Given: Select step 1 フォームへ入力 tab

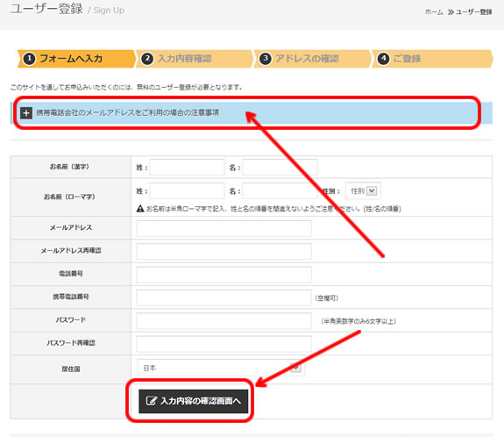Looking at the screenshot, I should coord(76,59).
